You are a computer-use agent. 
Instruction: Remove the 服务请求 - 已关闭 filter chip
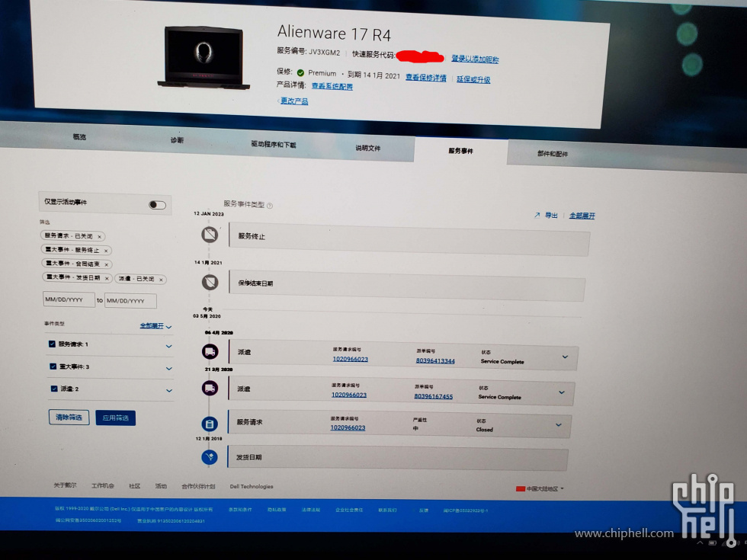(x=99, y=236)
